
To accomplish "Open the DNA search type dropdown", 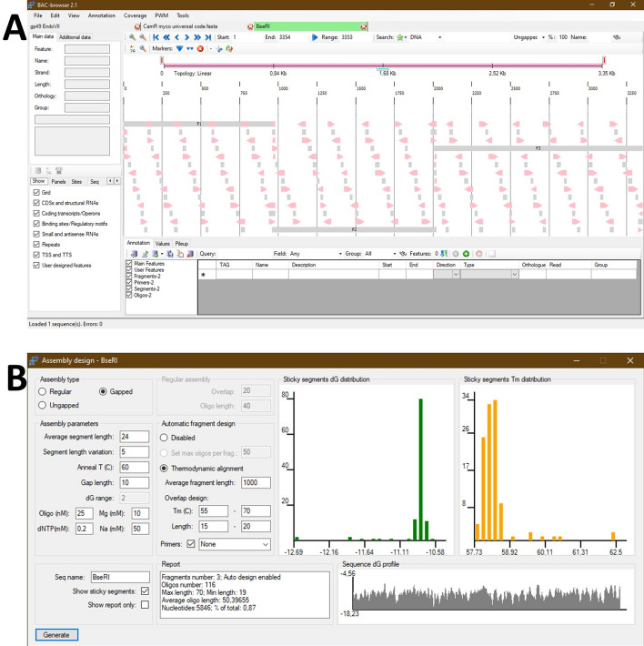I will 439,37.
